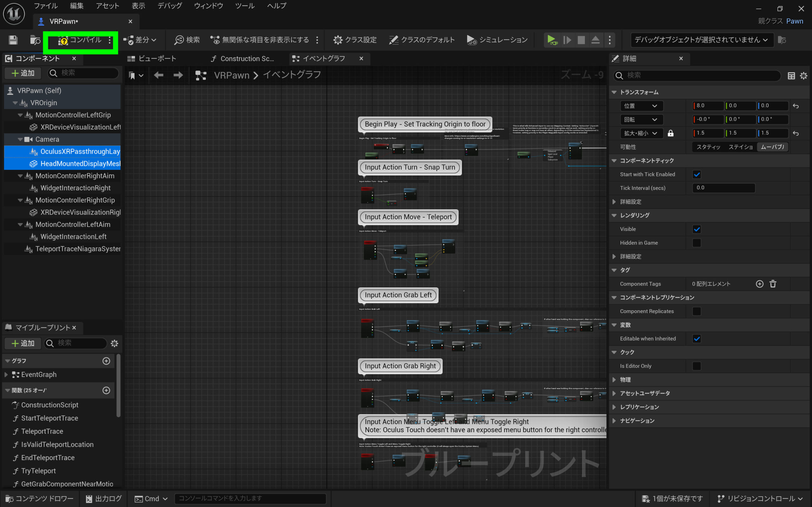812x507 pixels.
Task: Open the デバッグ menu
Action: pos(170,6)
